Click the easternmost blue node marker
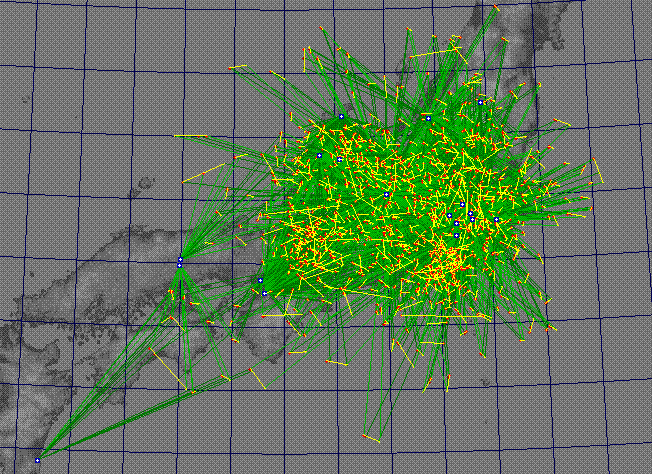The image size is (652, 474). click(496, 219)
